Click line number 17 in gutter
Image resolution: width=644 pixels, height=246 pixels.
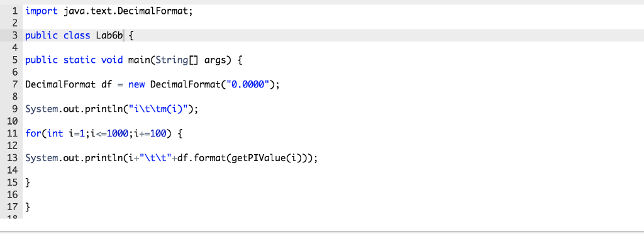point(13,207)
